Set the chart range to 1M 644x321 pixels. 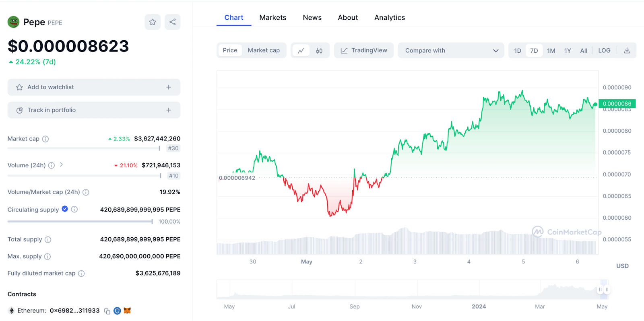[x=551, y=51]
